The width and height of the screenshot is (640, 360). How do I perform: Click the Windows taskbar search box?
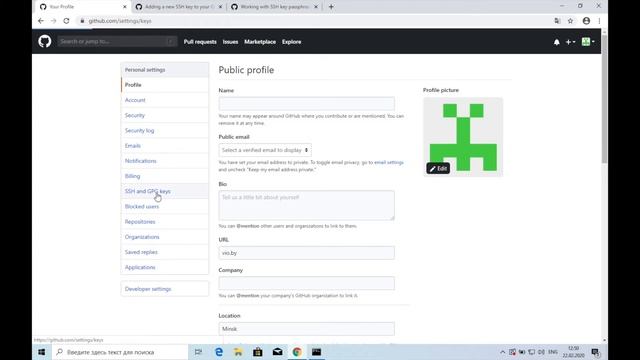(x=120, y=352)
